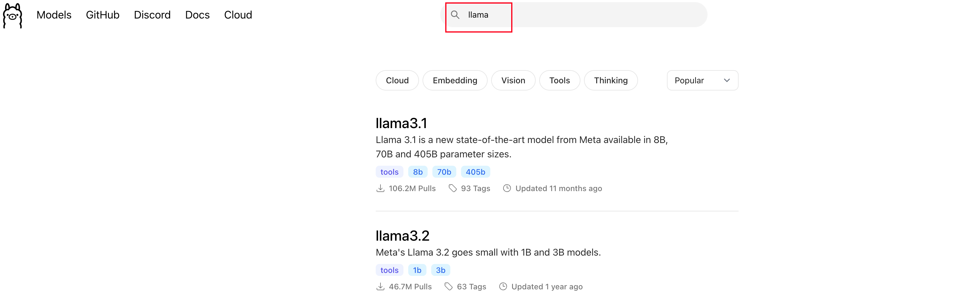The image size is (980, 295).
Task: Open the Discord link in navigation
Action: 152,15
